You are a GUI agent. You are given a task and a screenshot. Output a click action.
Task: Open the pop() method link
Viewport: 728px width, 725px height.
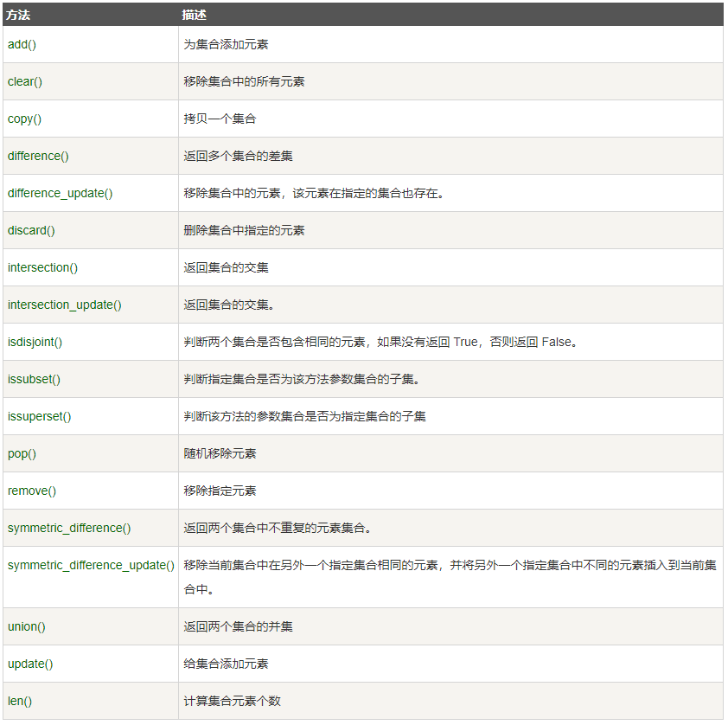tap(22, 453)
